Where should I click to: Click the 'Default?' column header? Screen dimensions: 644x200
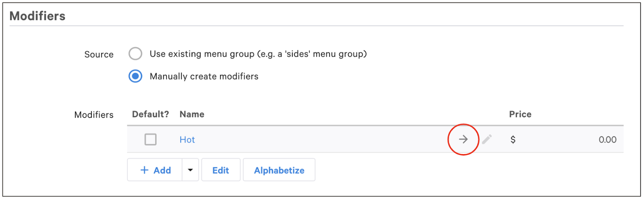pos(151,114)
